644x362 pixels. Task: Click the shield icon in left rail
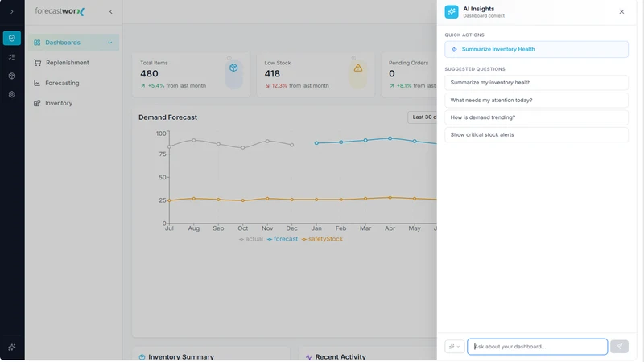12,38
